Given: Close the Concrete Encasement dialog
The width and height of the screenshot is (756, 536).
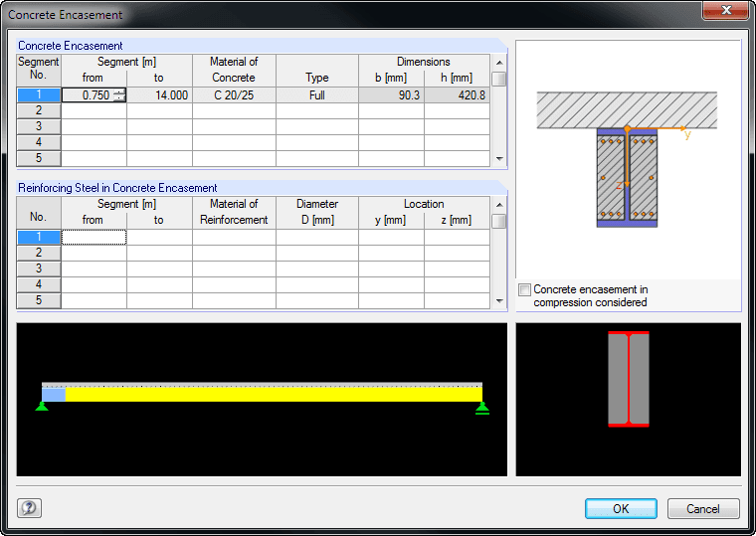Looking at the screenshot, I should click(x=726, y=10).
